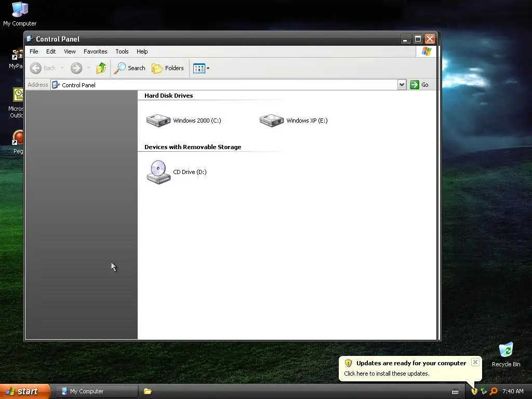Click the network connection tray icon

[x=484, y=392]
